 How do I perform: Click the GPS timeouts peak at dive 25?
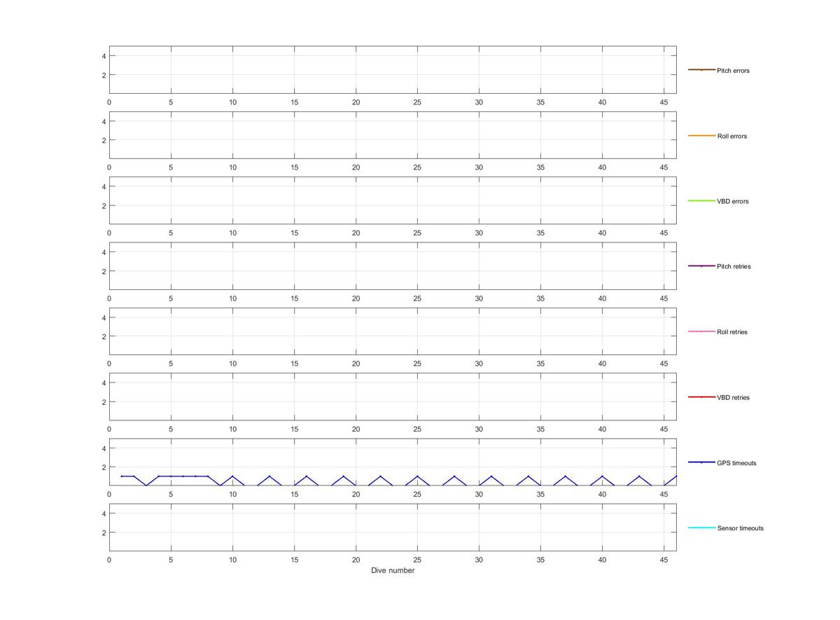click(x=417, y=476)
